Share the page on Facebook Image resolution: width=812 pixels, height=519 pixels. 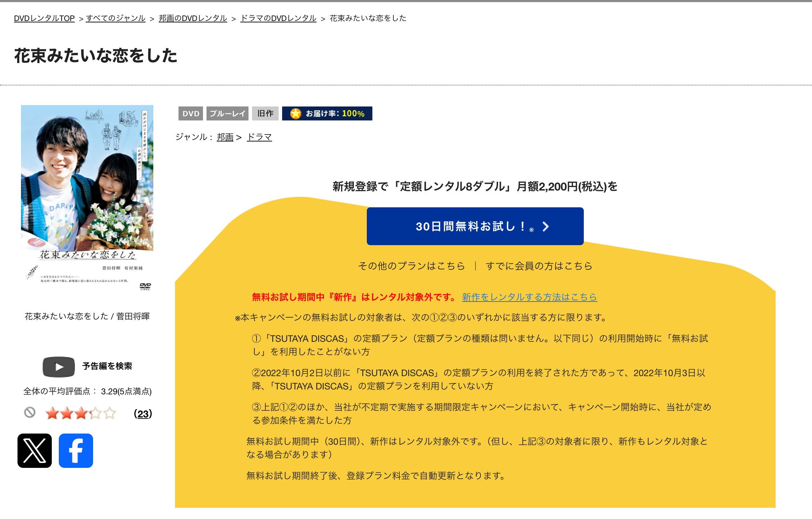click(76, 451)
